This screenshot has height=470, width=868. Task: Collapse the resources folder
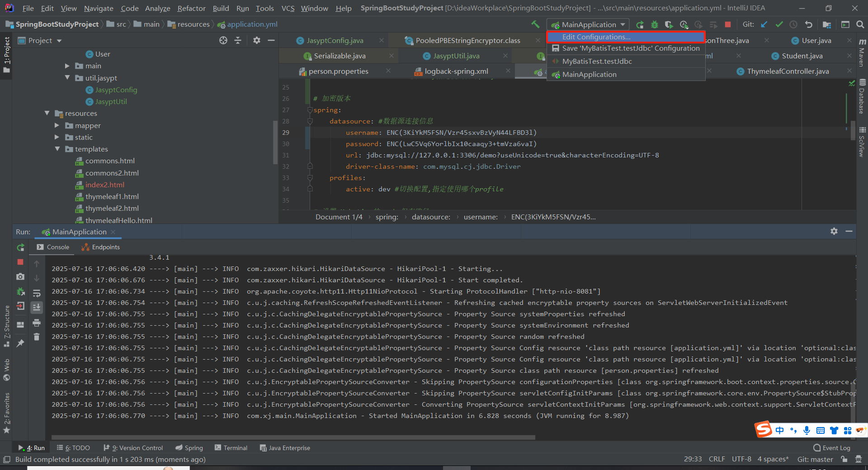pyautogui.click(x=47, y=113)
